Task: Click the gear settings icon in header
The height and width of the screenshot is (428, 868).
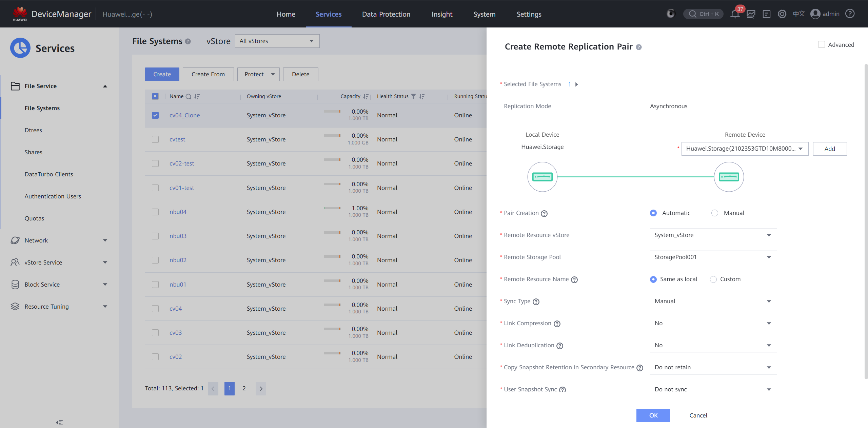Action: tap(782, 14)
